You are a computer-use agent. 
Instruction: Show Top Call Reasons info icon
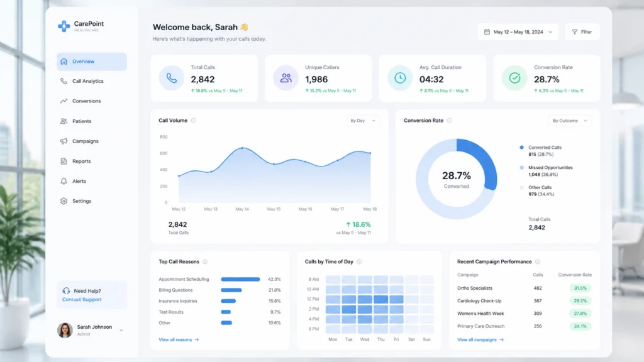[205, 262]
